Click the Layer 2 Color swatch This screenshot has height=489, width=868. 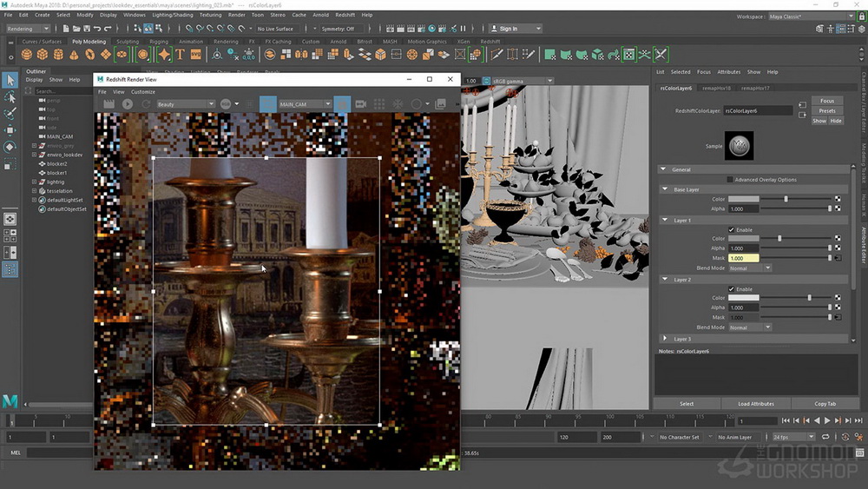pos(743,298)
